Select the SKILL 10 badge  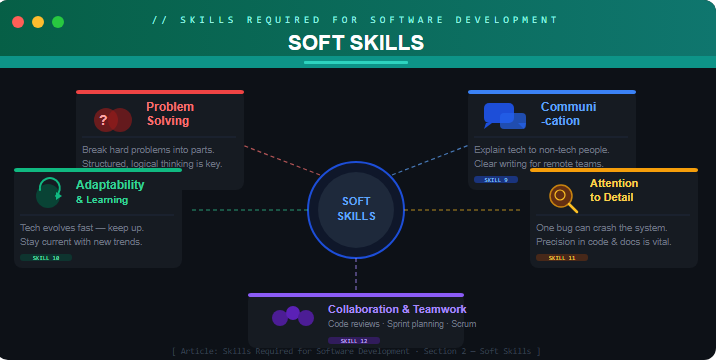[x=46, y=258]
